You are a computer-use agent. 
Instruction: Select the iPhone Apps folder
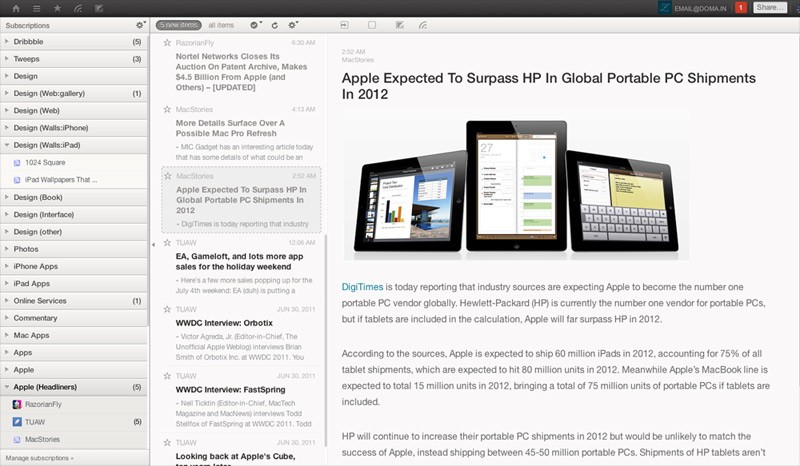click(74, 266)
